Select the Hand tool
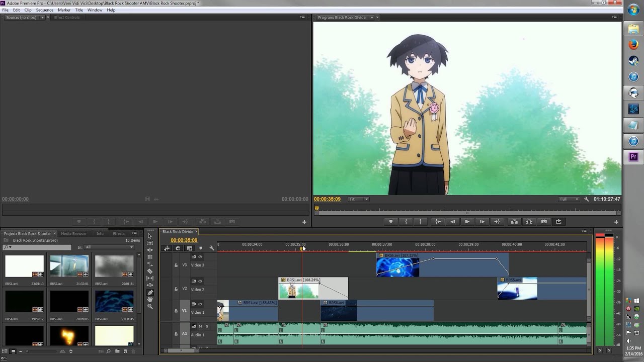Image resolution: width=644 pixels, height=362 pixels. coord(149,299)
